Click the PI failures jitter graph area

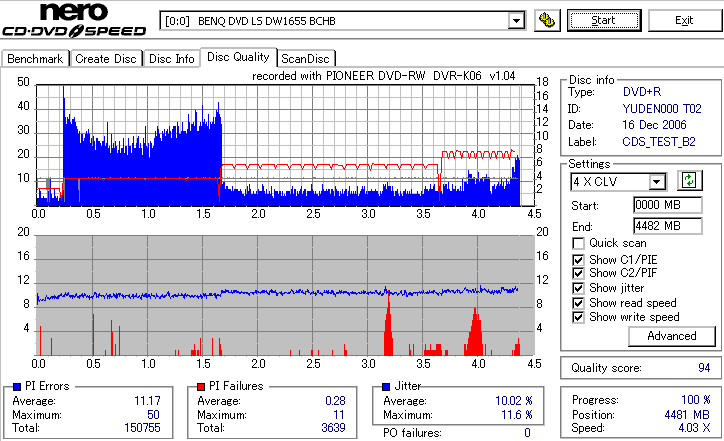285,296
